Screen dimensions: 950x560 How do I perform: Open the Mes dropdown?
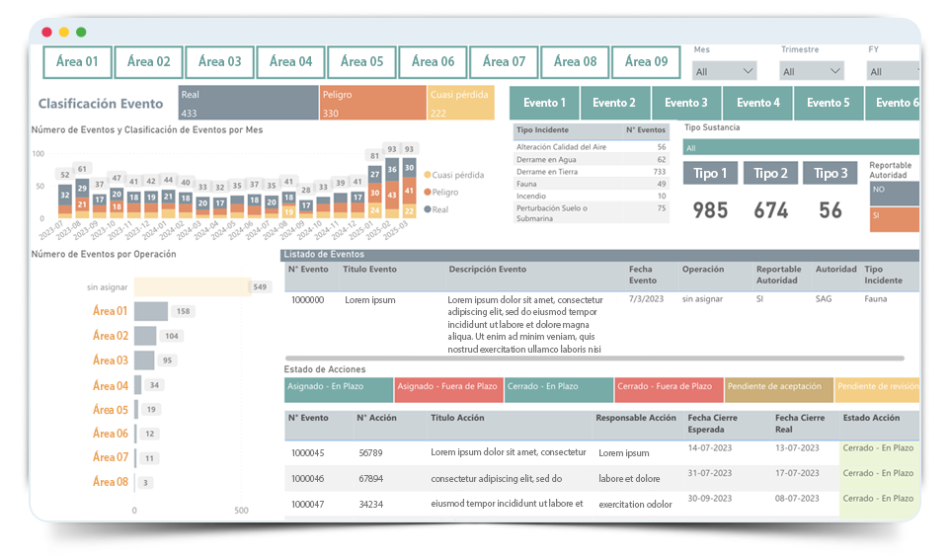click(724, 72)
